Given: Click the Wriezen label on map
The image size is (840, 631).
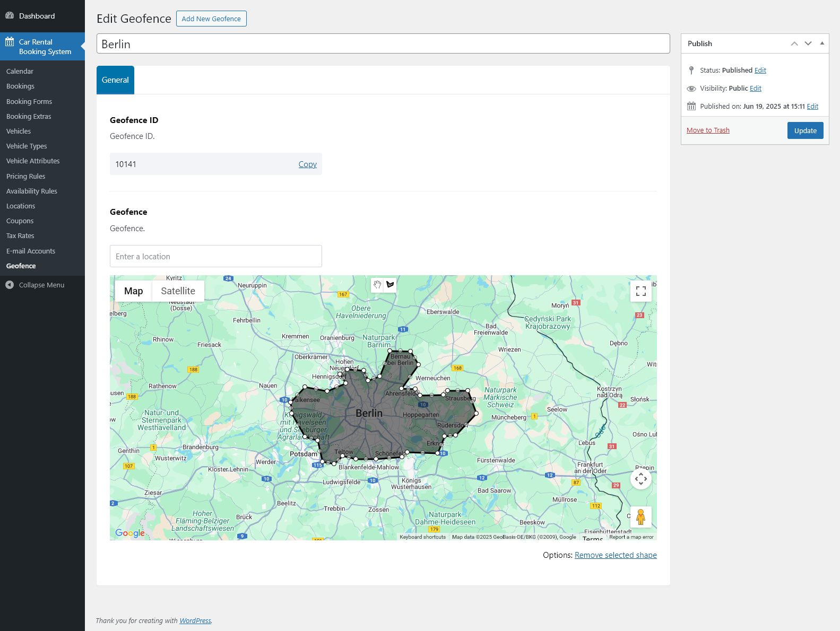Looking at the screenshot, I should click(x=509, y=349).
